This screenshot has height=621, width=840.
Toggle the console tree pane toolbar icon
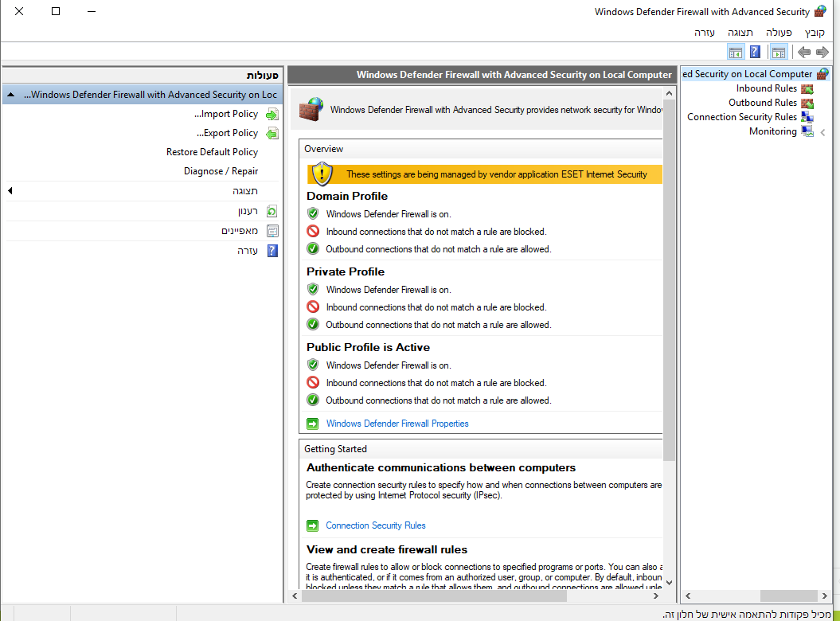click(x=779, y=52)
